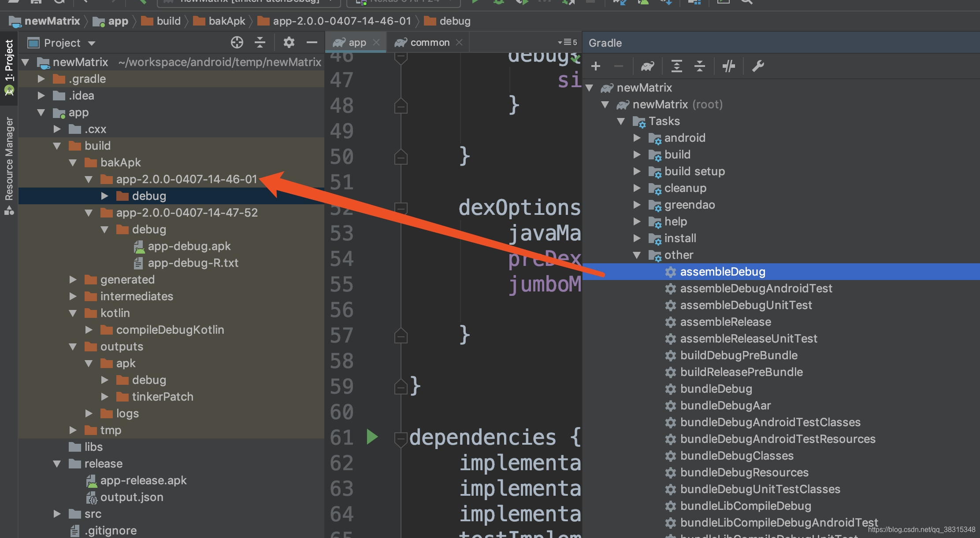980x538 pixels.
Task: Toggle Gradle offline mode icon
Action: coord(728,66)
